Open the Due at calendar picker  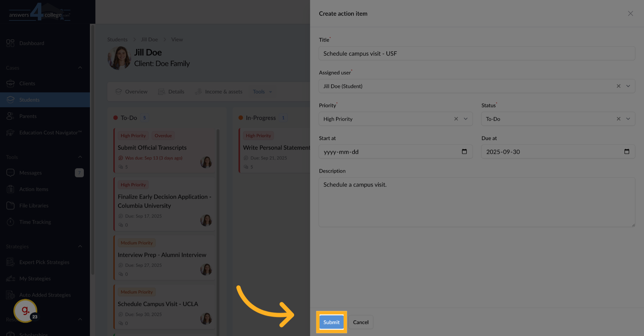[x=627, y=151]
